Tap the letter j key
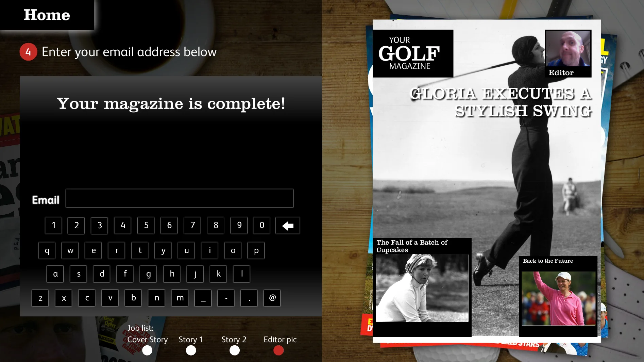Image resolution: width=644 pixels, height=362 pixels. pyautogui.click(x=195, y=274)
